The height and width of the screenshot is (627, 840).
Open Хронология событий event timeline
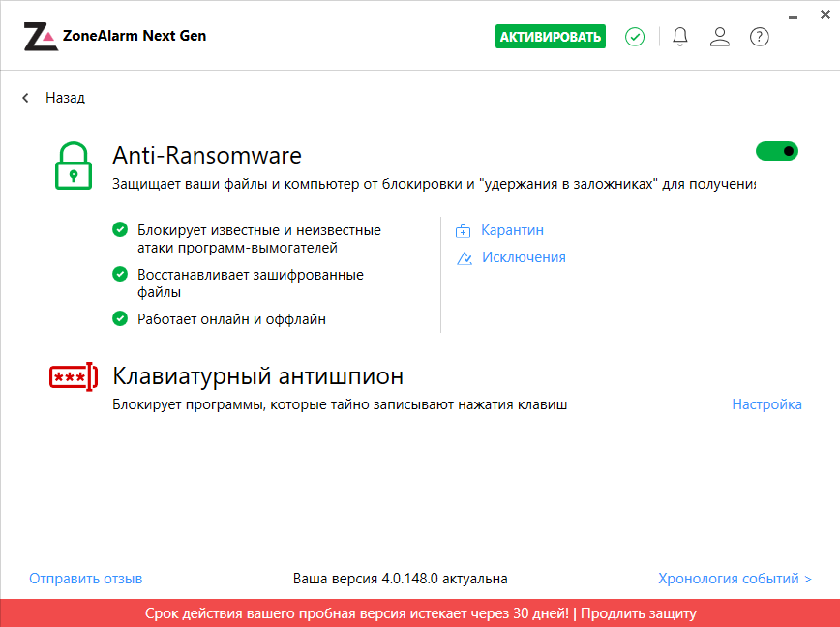(x=735, y=579)
